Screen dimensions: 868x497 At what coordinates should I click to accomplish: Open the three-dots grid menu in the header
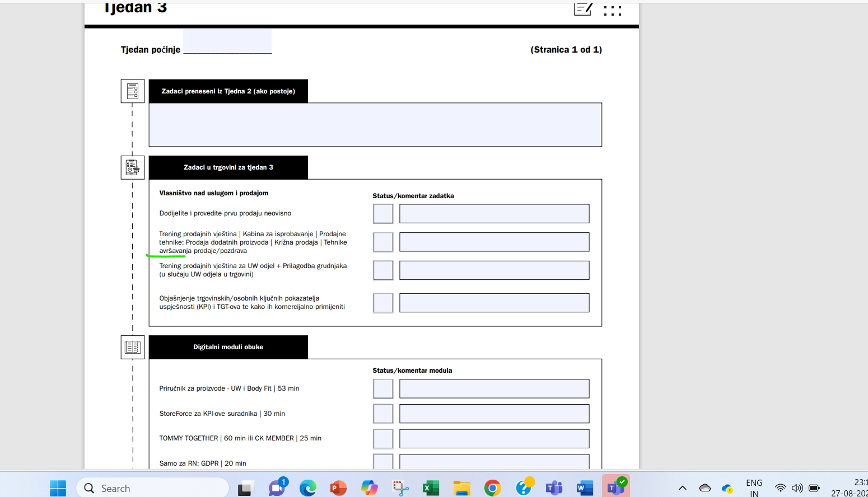click(x=613, y=10)
